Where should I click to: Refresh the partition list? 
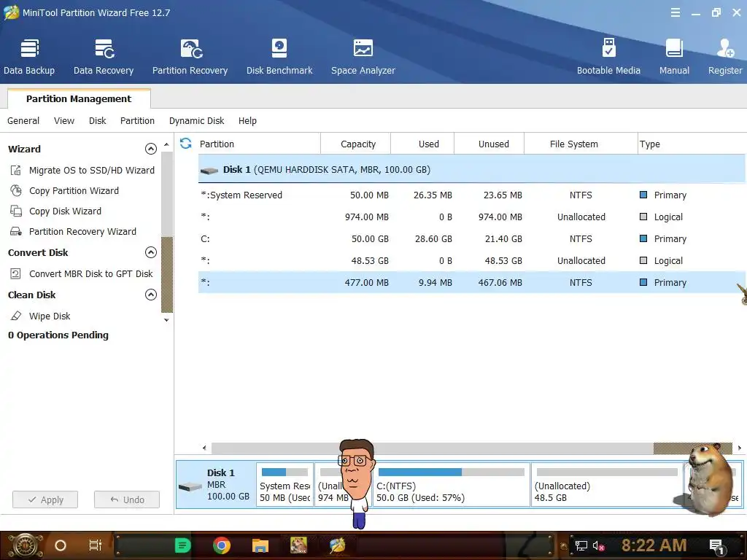(186, 144)
